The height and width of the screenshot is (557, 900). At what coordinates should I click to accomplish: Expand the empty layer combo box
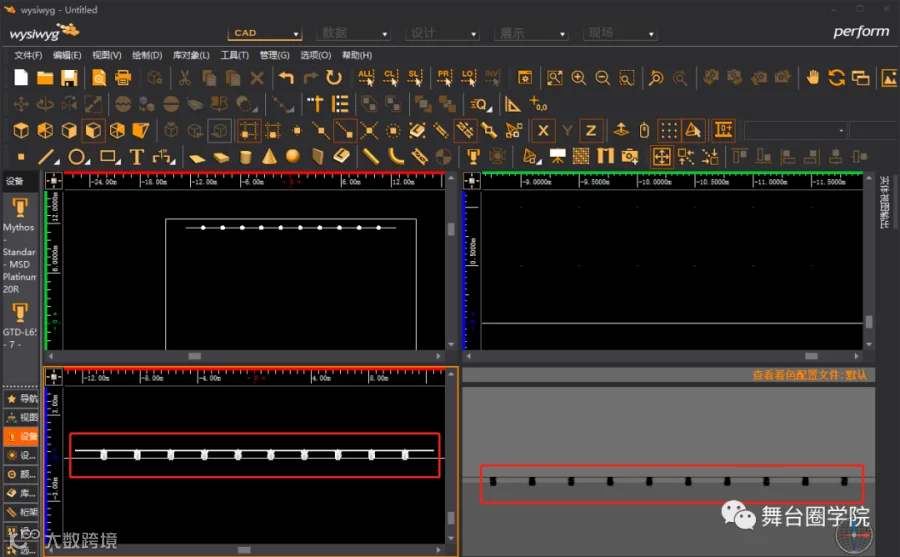pos(794,130)
